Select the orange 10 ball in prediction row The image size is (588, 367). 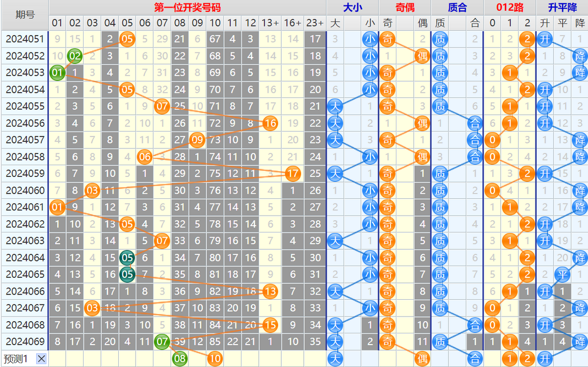215,358
